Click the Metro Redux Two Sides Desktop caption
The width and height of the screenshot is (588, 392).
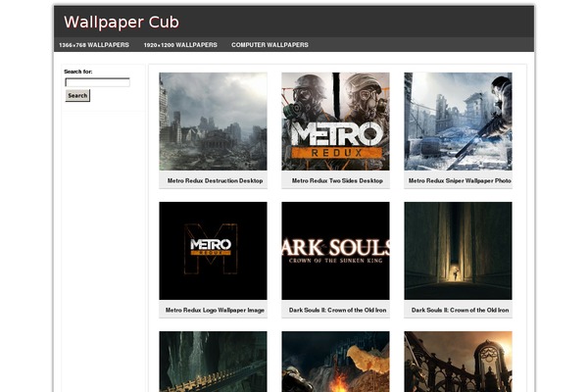click(337, 180)
